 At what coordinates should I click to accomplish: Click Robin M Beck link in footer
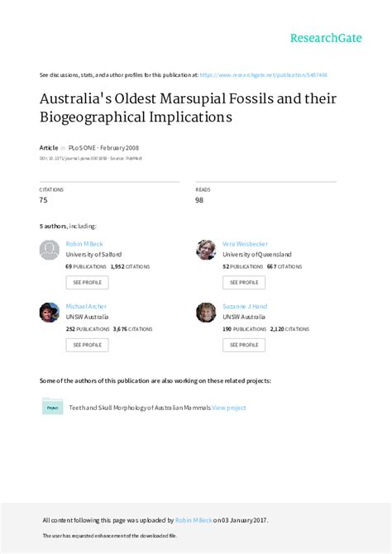[194, 520]
